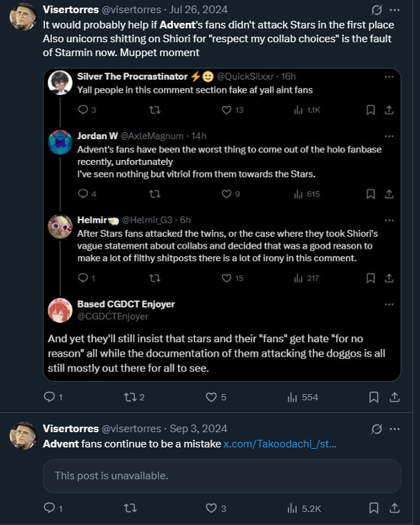The image size is (420, 525).
Task: View analytics showing 554 views
Action: click(x=302, y=397)
